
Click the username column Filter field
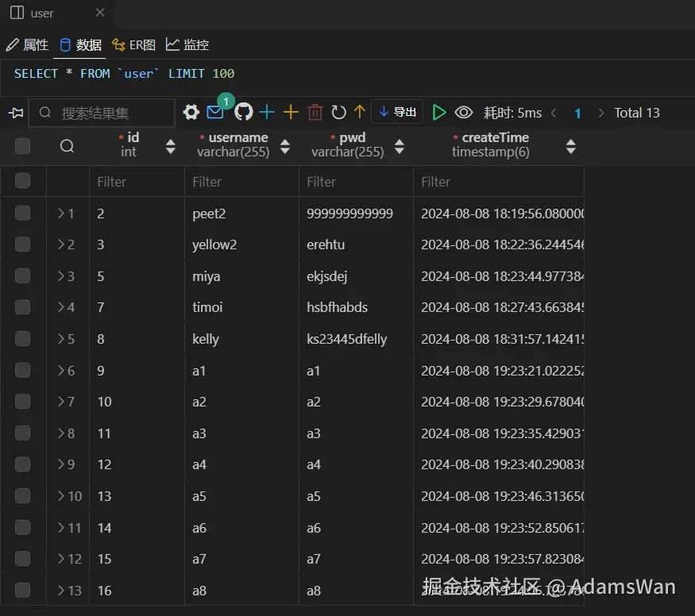tap(241, 182)
